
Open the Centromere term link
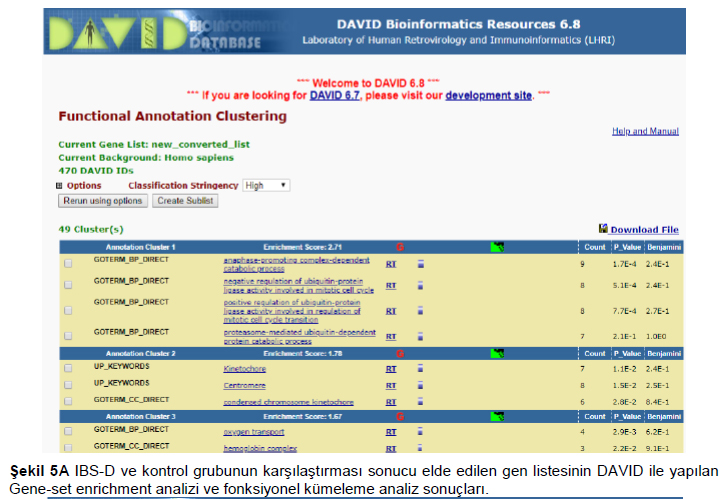244,386
